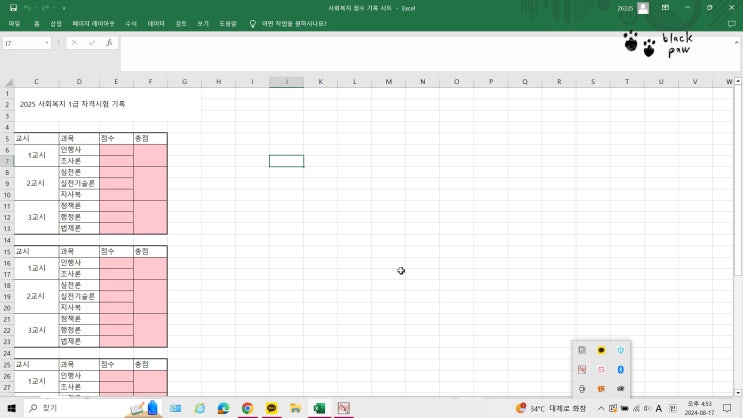Screen dimensions: 743x418
Task: Open Ribbon Display Options
Action: 665,8
